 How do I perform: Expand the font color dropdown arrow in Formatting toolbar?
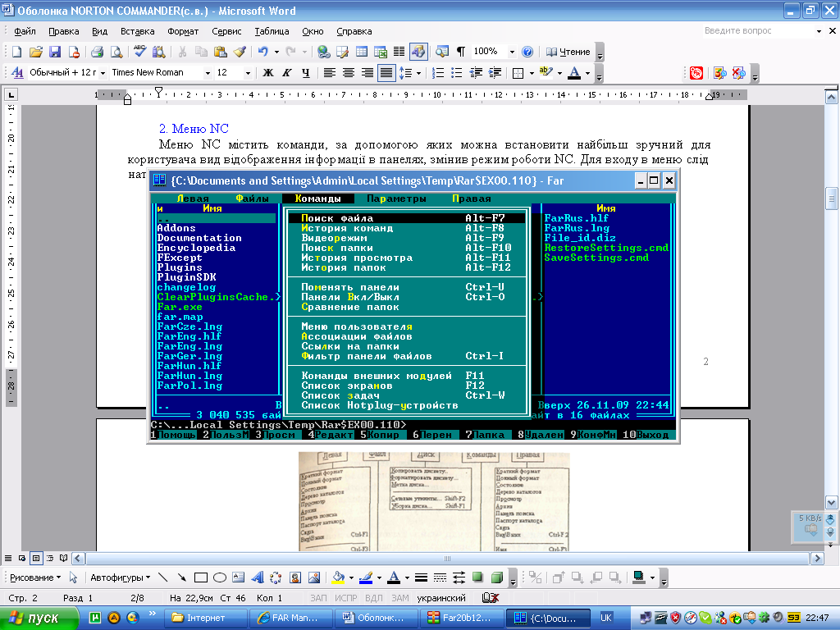587,73
